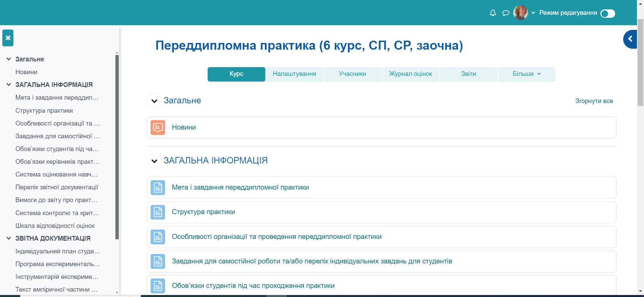Viewport: 644px width, 297px height.
Task: Open Структура практики page in main content
Action: click(203, 212)
